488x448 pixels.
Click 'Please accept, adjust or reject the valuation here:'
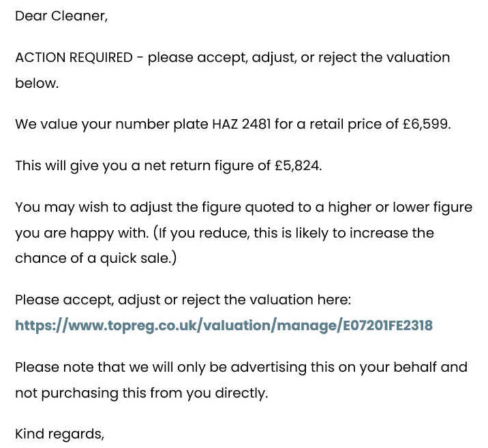point(183,300)
